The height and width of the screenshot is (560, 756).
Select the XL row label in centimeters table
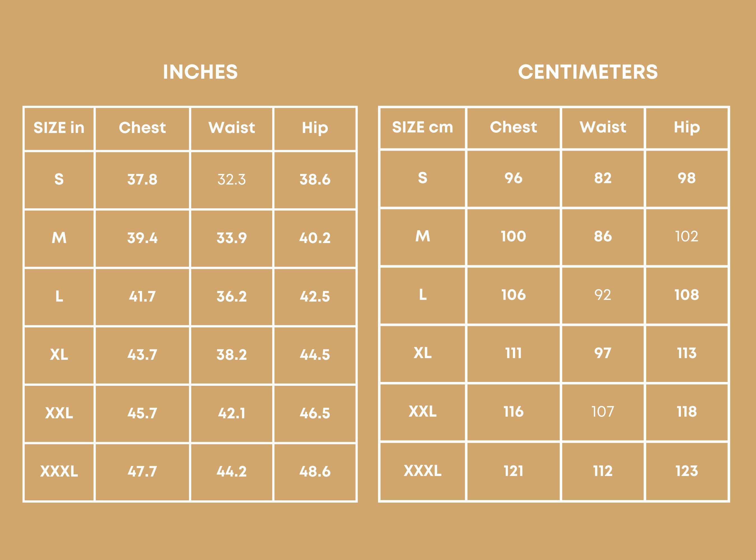[423, 353]
